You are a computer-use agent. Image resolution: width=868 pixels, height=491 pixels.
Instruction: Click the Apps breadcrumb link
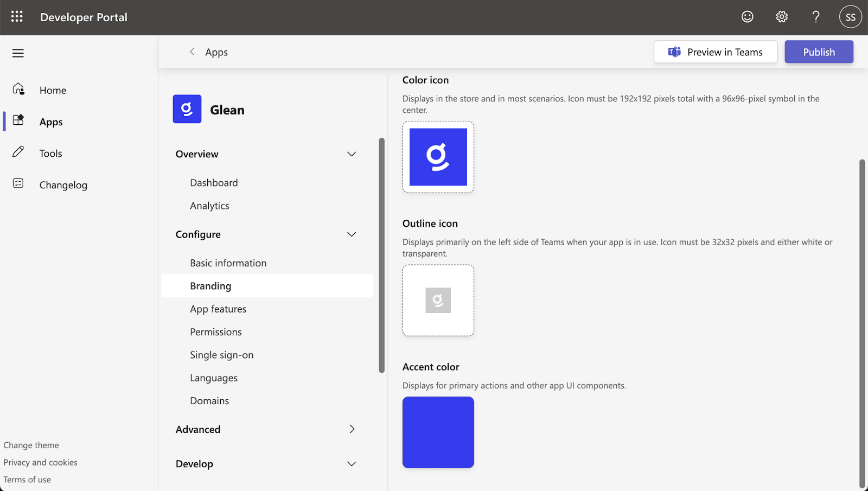pyautogui.click(x=216, y=52)
